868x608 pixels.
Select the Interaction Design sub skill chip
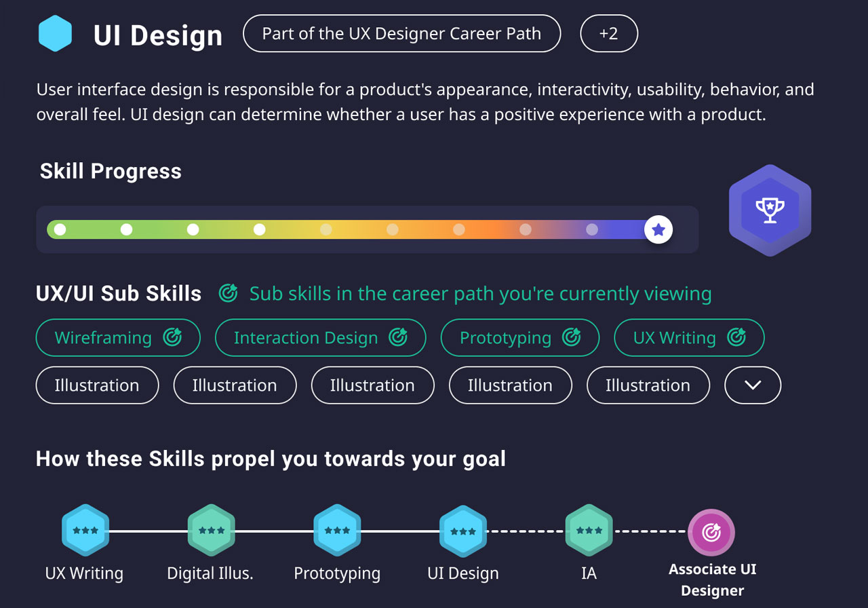[320, 337]
